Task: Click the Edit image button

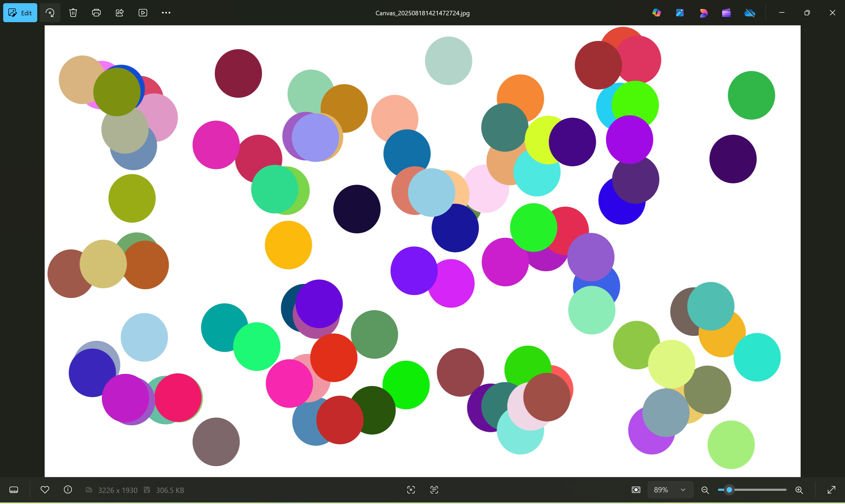Action: (x=20, y=13)
